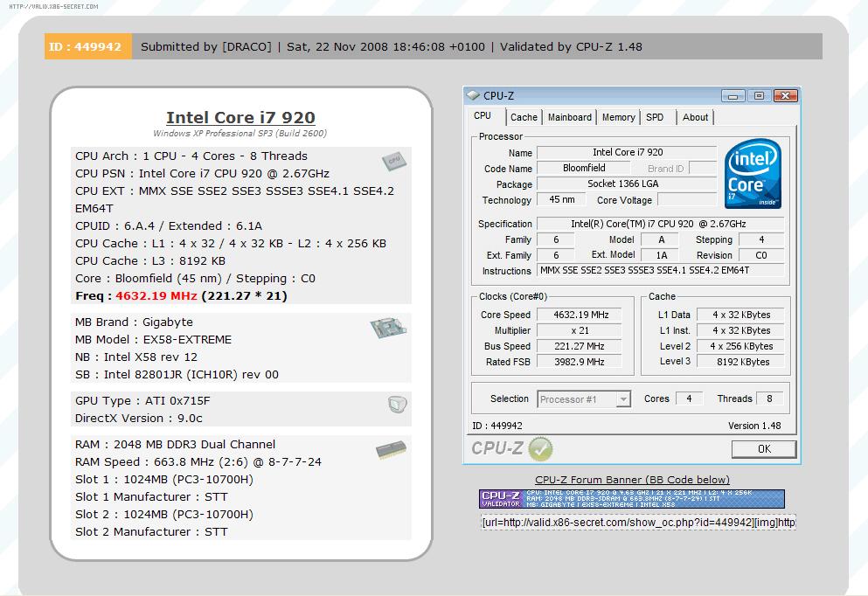This screenshot has height=596, width=868.
Task: Click the Specification field text
Action: coord(661,224)
